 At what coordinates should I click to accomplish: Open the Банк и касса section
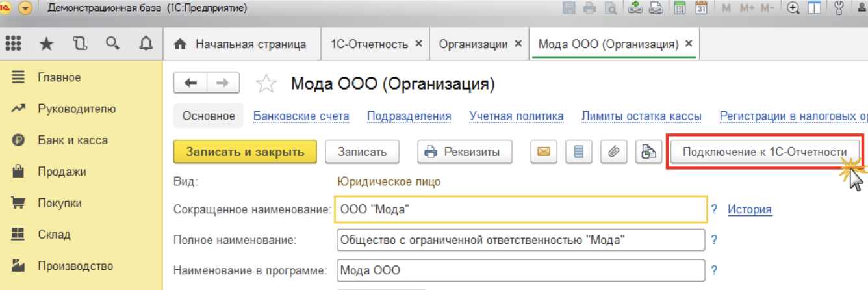(x=72, y=140)
